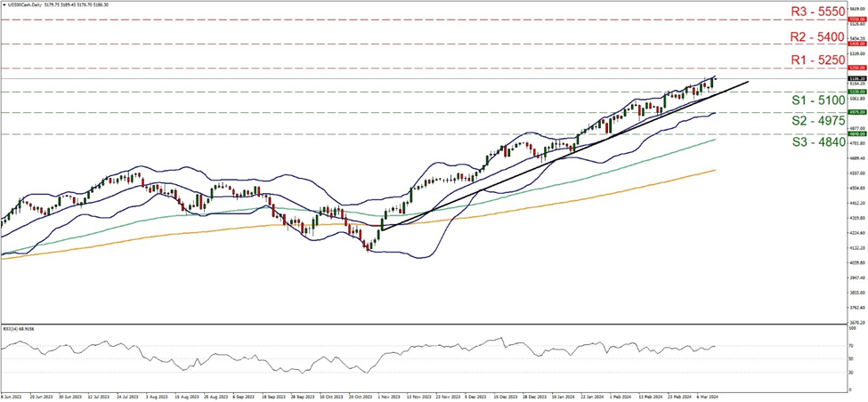This screenshot has width=868, height=402.
Task: Click the 1 Nov 2023 date on time axis
Action: click(x=388, y=398)
